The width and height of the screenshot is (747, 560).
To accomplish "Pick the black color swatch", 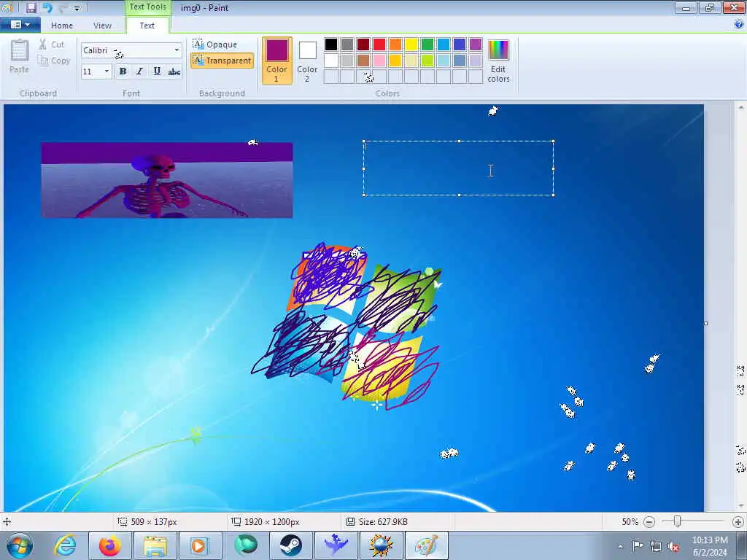I will pos(331,44).
